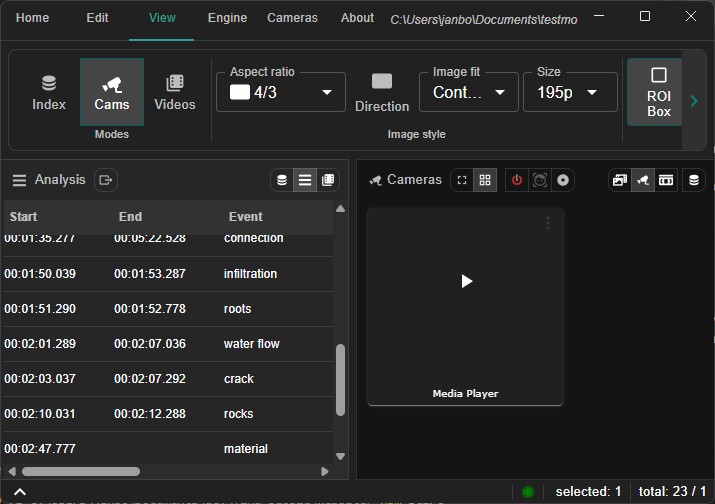Click the table scroll up arrow

tap(340, 209)
